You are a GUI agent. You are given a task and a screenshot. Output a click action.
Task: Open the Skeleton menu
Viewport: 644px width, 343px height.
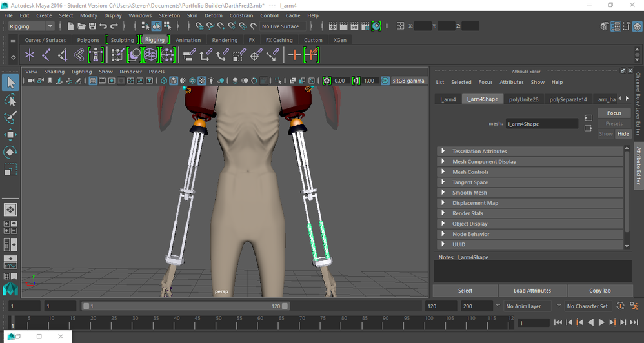(x=169, y=15)
